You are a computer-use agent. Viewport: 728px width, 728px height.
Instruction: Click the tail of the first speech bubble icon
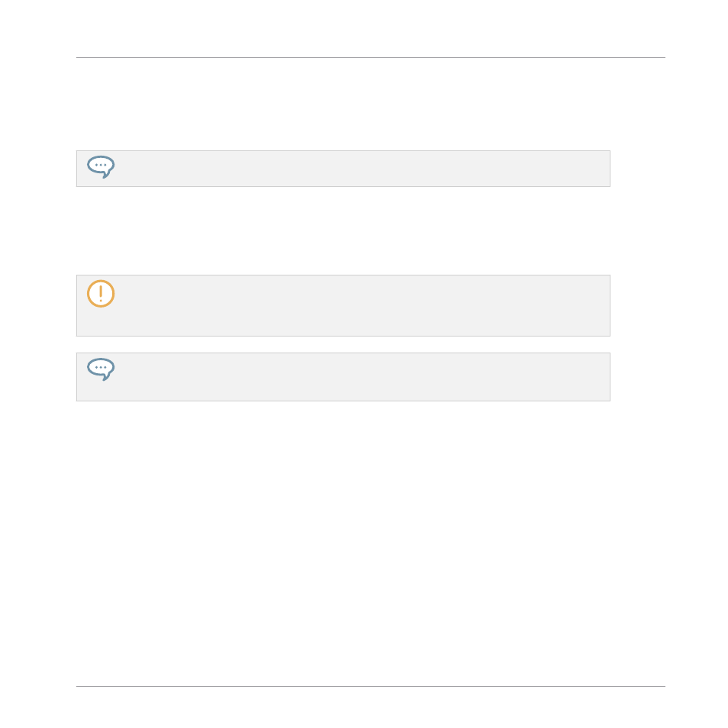point(106,175)
